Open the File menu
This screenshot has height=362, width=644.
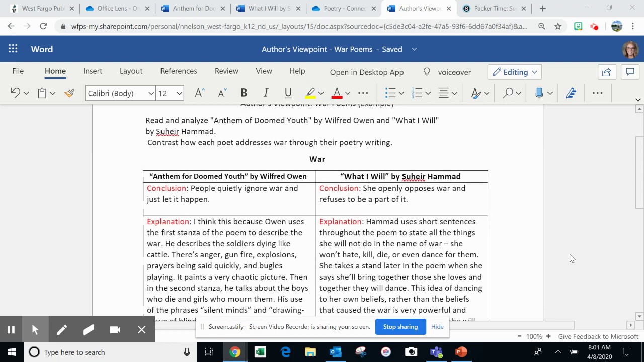coord(18,71)
